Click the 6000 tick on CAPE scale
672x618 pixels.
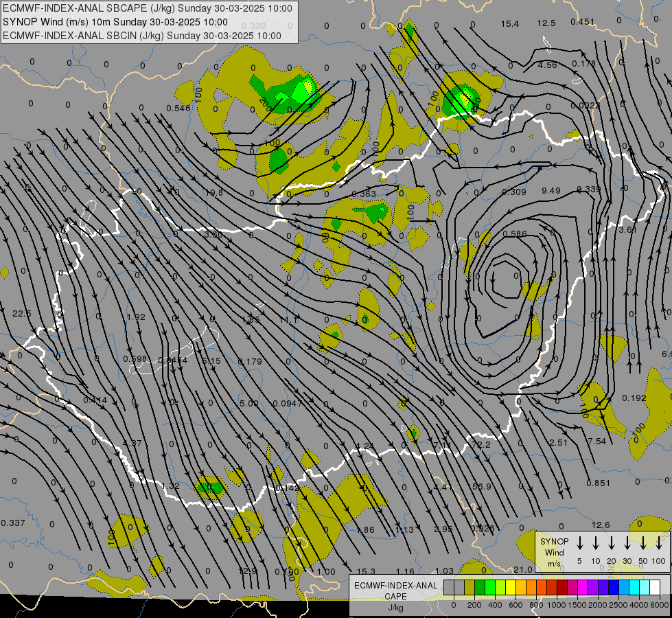pyautogui.click(x=659, y=605)
